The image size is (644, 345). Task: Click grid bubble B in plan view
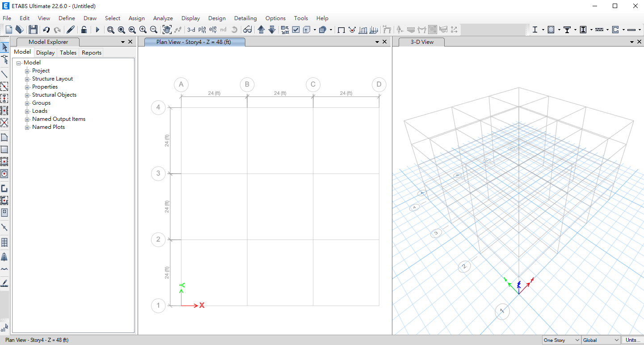coord(247,85)
